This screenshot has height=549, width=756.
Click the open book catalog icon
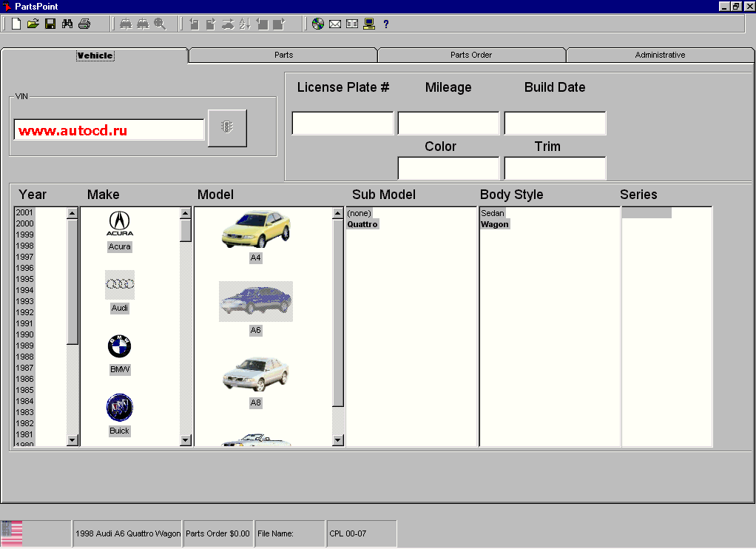pyautogui.click(x=352, y=24)
